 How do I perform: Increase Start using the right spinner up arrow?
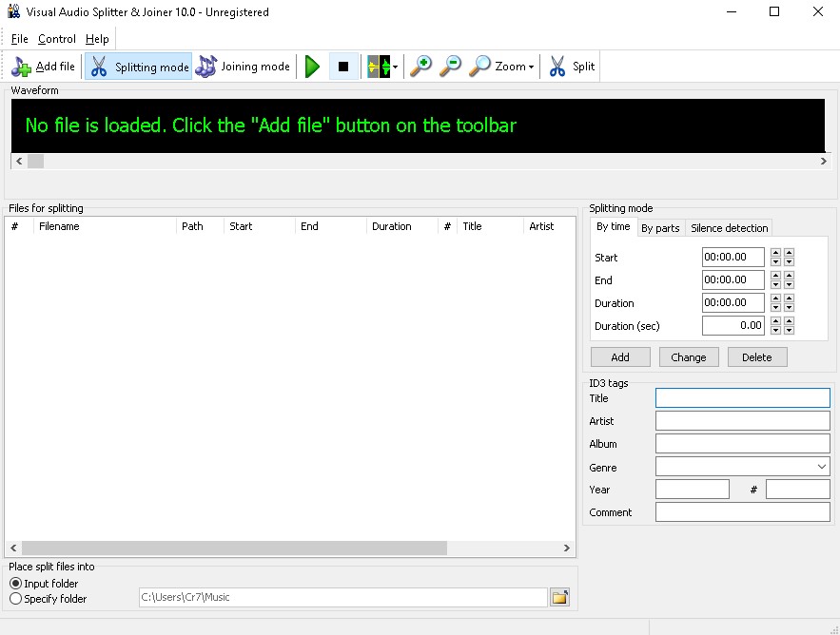click(789, 253)
